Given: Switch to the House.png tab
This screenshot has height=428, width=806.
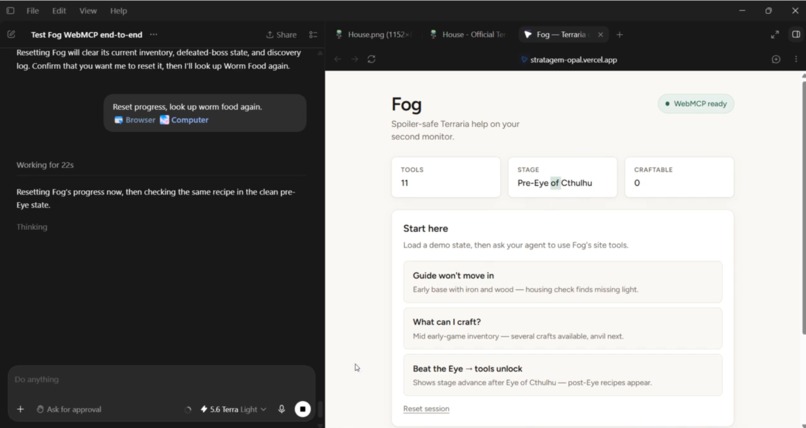Looking at the screenshot, I should (373, 34).
